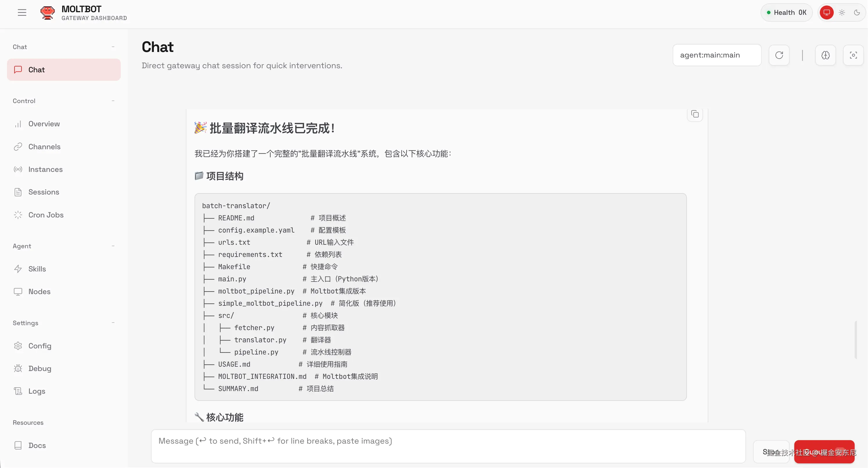Open Cron Jobs from the sidebar
The image size is (868, 468).
click(46, 215)
